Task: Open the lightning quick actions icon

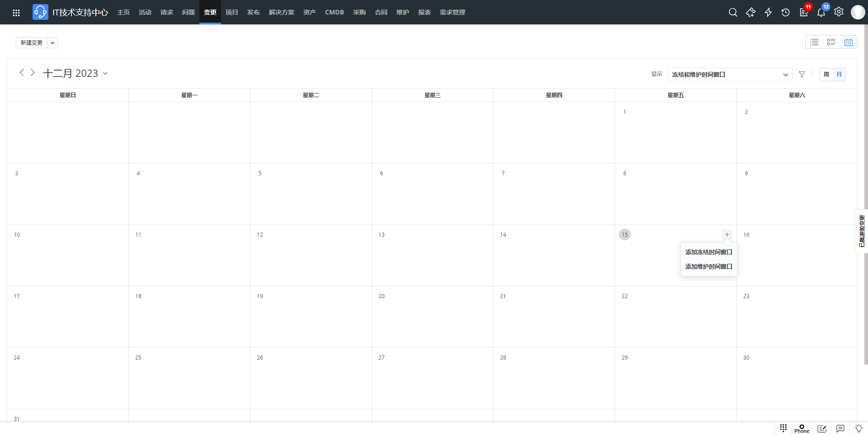Action: coord(768,12)
